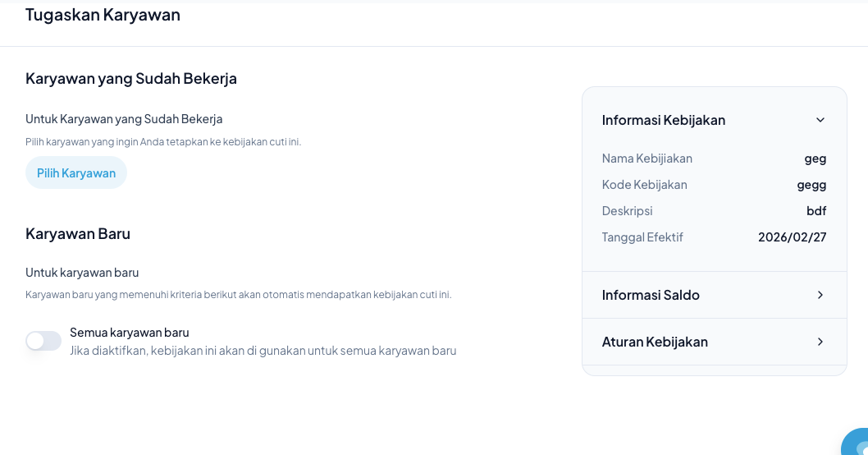Open the blue chat bubble widget
Viewport: 868px width, 455px height.
(857, 444)
